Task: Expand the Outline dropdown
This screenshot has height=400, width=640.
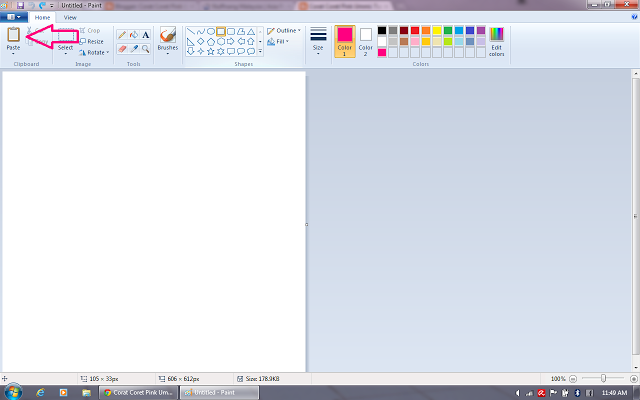Action: [285, 31]
